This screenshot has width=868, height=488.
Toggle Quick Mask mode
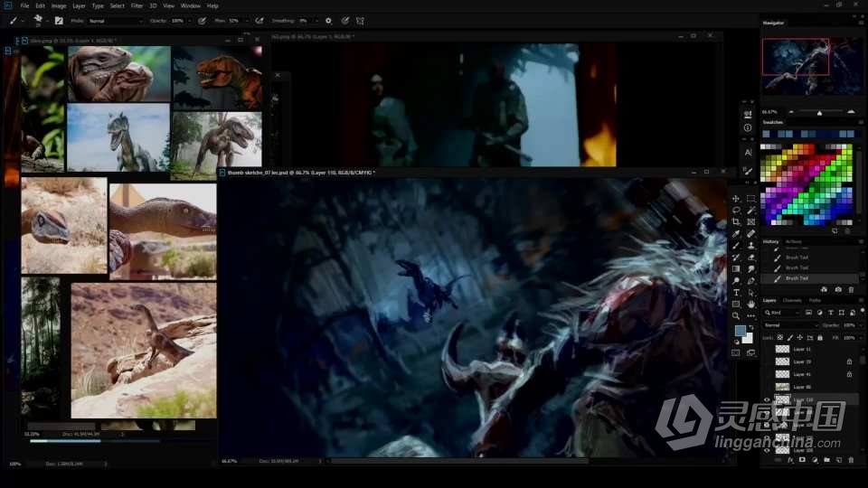tap(736, 352)
